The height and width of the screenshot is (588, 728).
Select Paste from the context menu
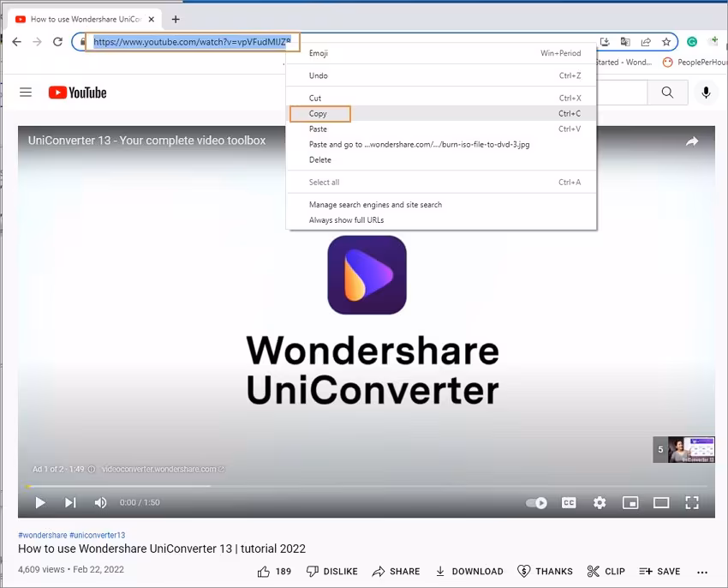(x=441, y=129)
